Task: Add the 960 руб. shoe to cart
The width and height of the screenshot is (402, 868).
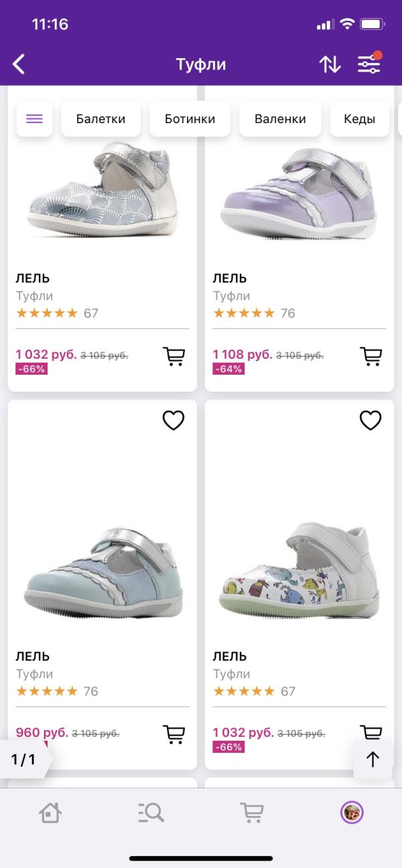Action: pyautogui.click(x=174, y=734)
